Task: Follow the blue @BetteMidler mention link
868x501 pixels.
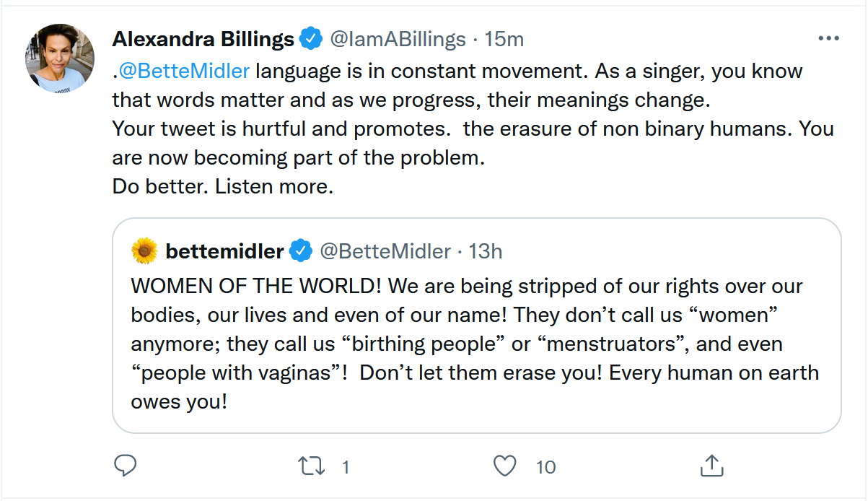Action: pyautogui.click(x=183, y=71)
